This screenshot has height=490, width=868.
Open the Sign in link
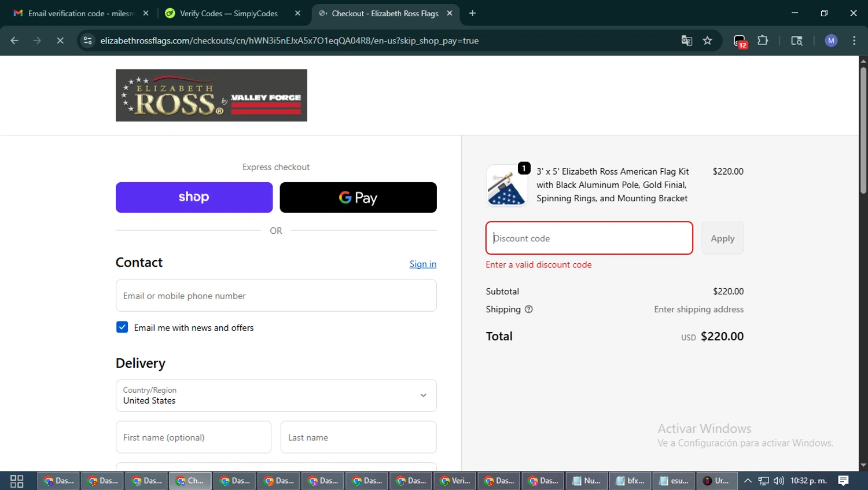[423, 264]
